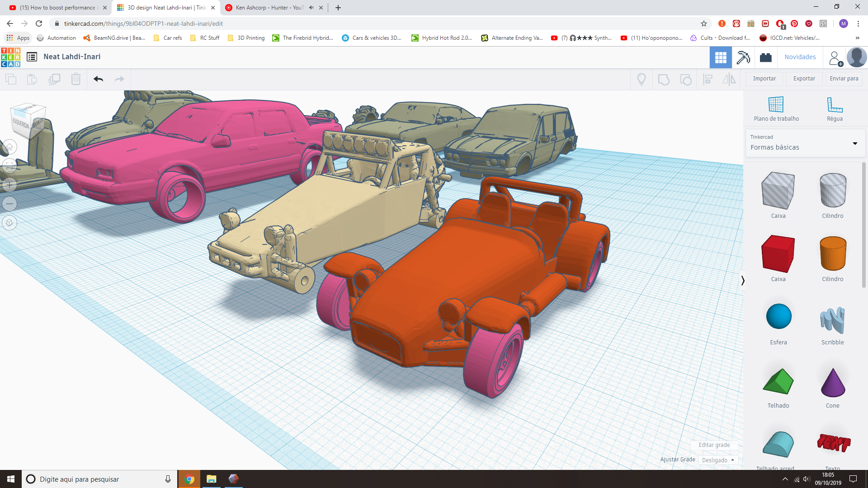Image resolution: width=868 pixels, height=488 pixels.
Task: Click the Delete trash can icon
Action: pos(76,79)
